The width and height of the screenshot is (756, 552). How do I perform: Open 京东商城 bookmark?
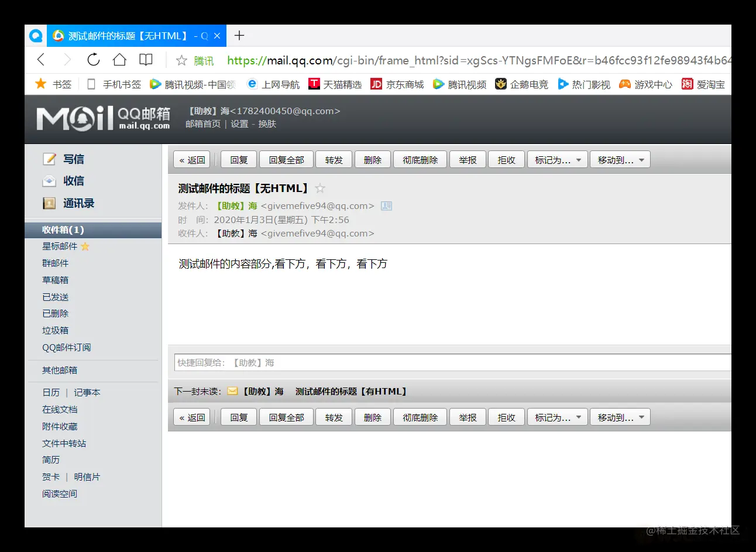click(397, 84)
